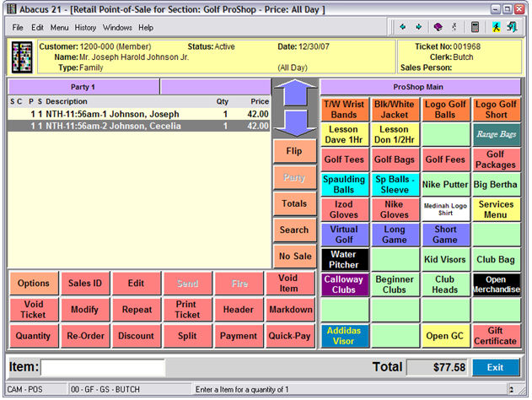Open the History menu
Image resolution: width=532 pixels, height=400 pixels.
[85, 27]
